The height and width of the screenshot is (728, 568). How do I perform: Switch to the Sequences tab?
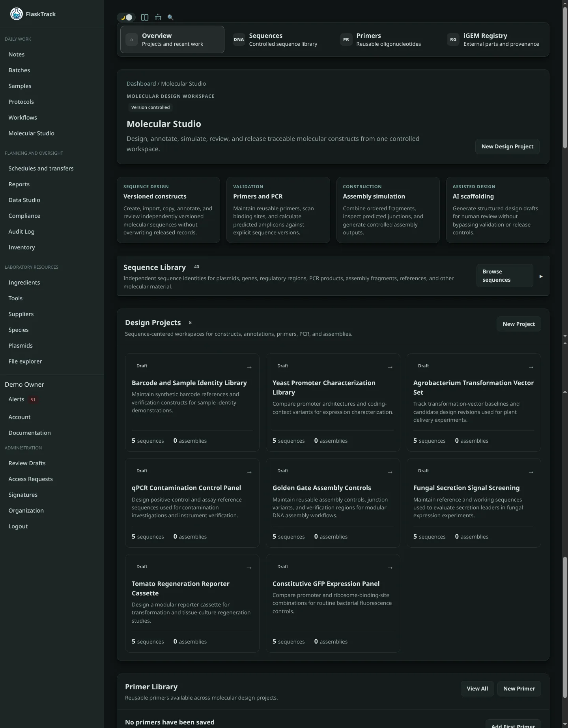click(x=279, y=39)
